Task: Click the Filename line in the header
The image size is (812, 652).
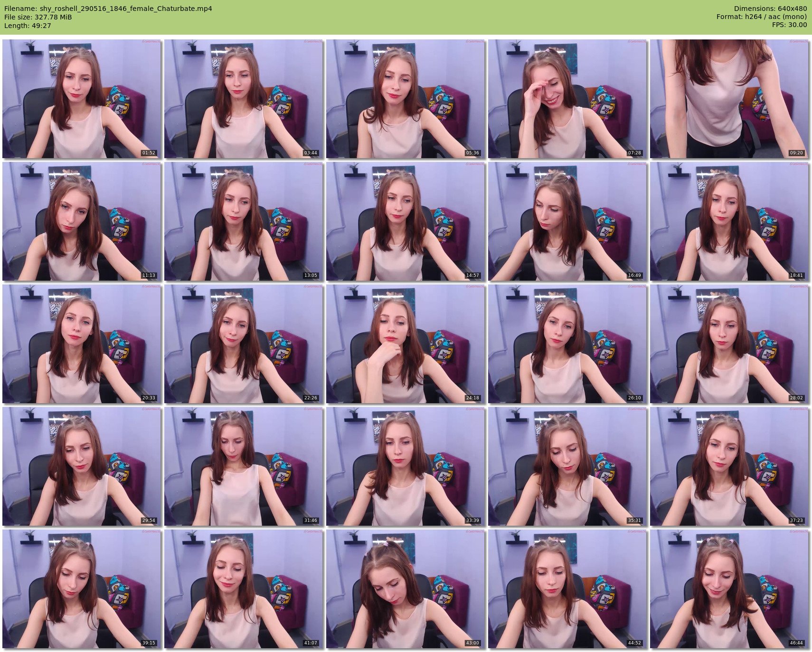Action: point(108,9)
